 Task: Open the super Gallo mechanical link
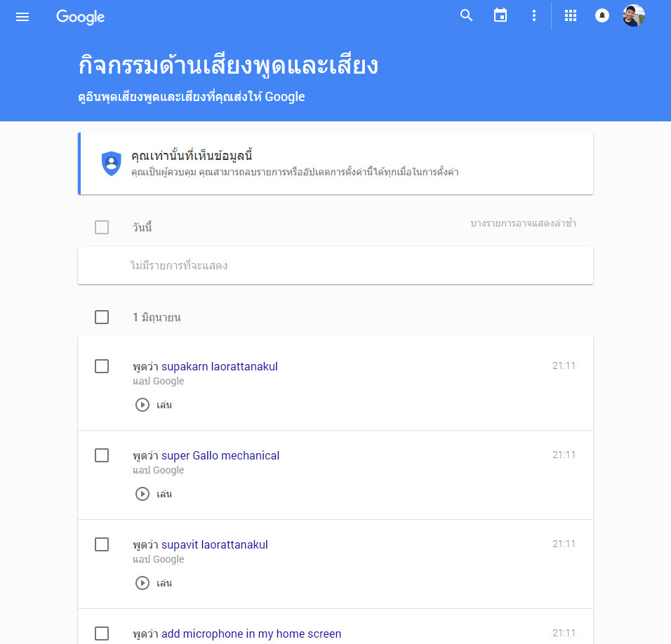pos(220,455)
